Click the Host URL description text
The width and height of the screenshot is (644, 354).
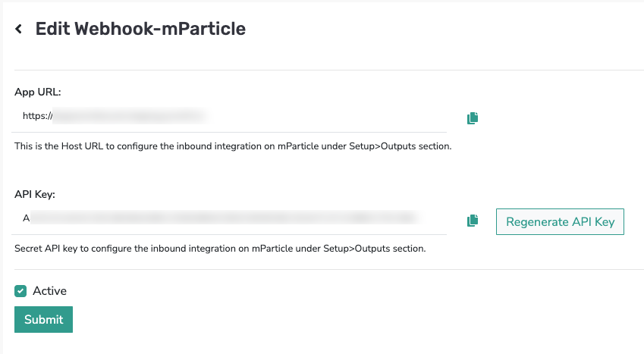tap(233, 146)
